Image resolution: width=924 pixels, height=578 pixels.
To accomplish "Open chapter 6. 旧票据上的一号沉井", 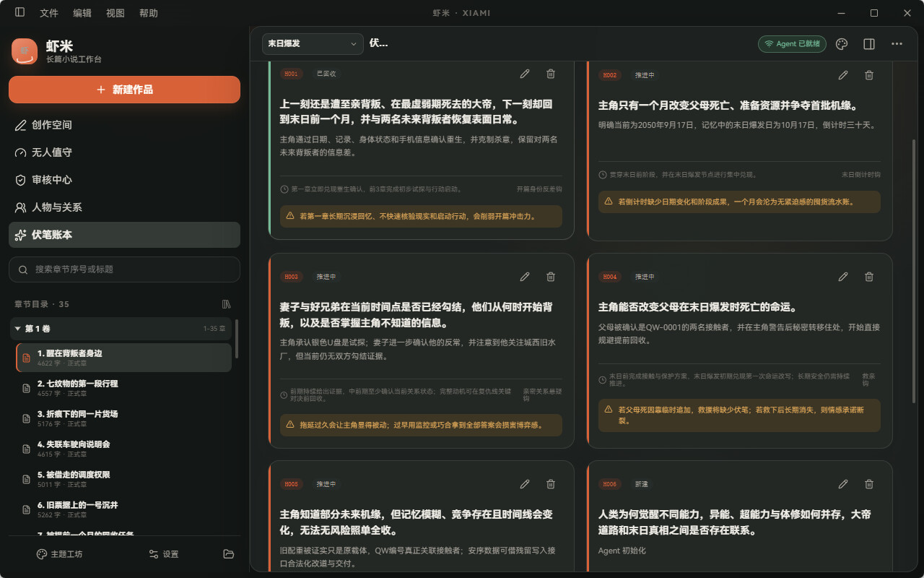I will click(x=123, y=509).
